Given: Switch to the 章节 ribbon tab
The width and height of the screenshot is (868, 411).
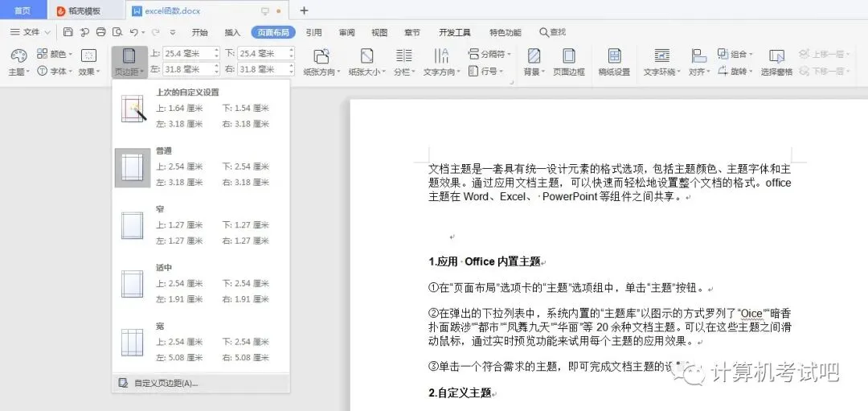Looking at the screenshot, I should click(412, 32).
